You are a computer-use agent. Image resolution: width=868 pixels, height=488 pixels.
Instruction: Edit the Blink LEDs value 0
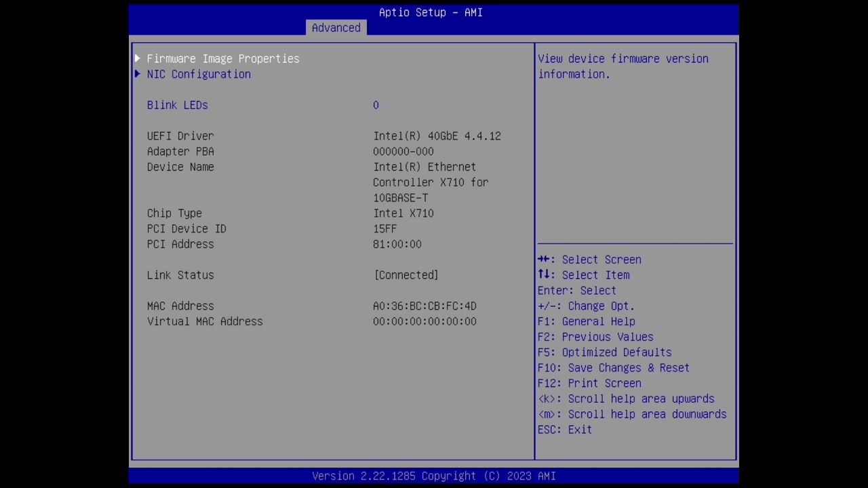tap(376, 105)
